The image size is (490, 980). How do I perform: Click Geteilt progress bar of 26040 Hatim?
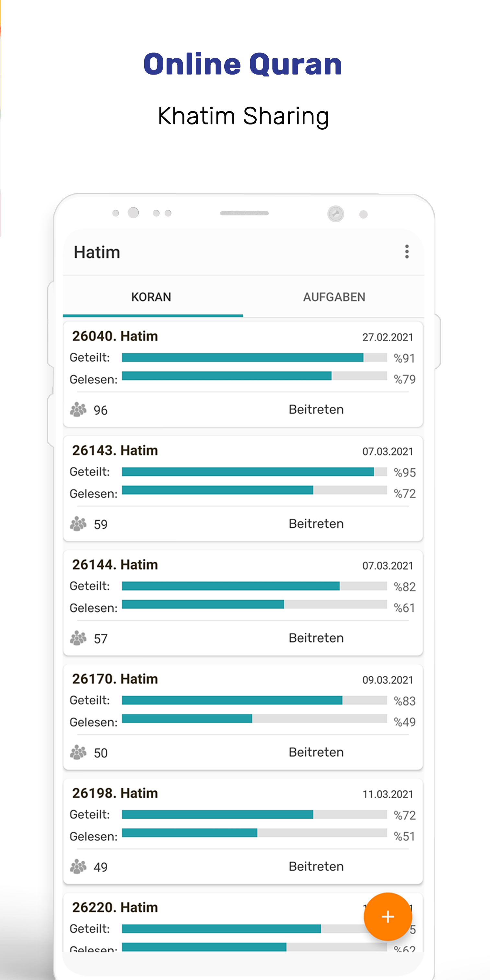[x=254, y=357]
